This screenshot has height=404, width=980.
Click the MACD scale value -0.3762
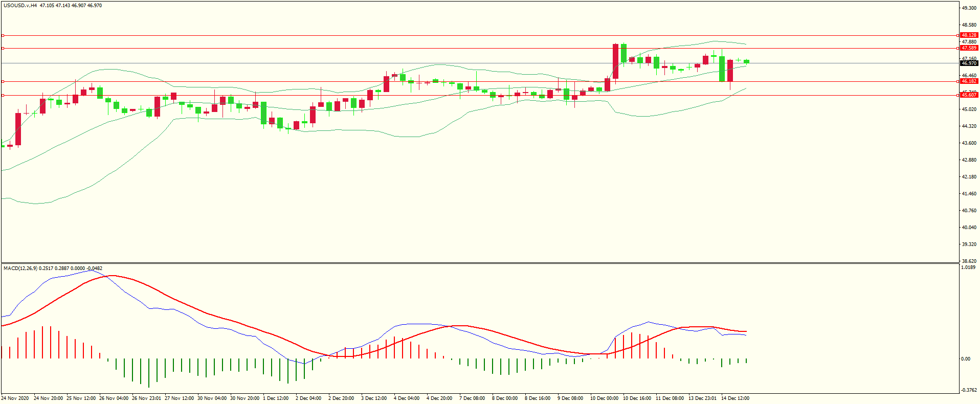click(969, 390)
